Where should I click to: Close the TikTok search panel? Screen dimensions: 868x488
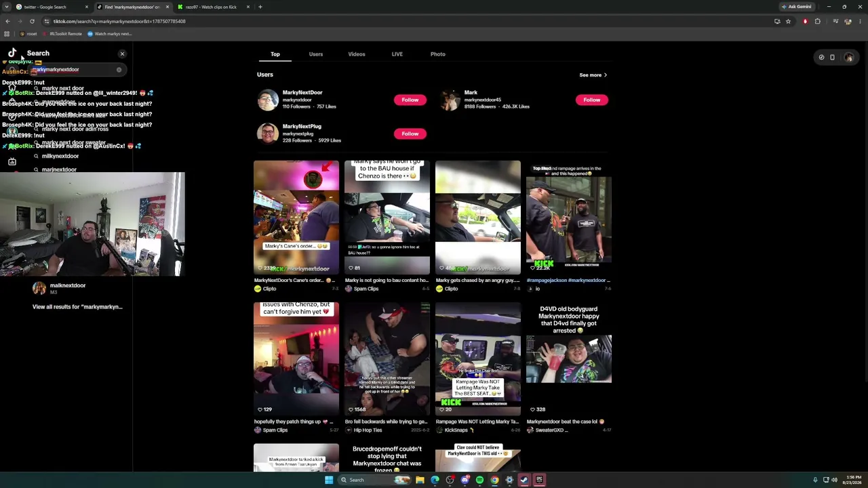(x=122, y=54)
